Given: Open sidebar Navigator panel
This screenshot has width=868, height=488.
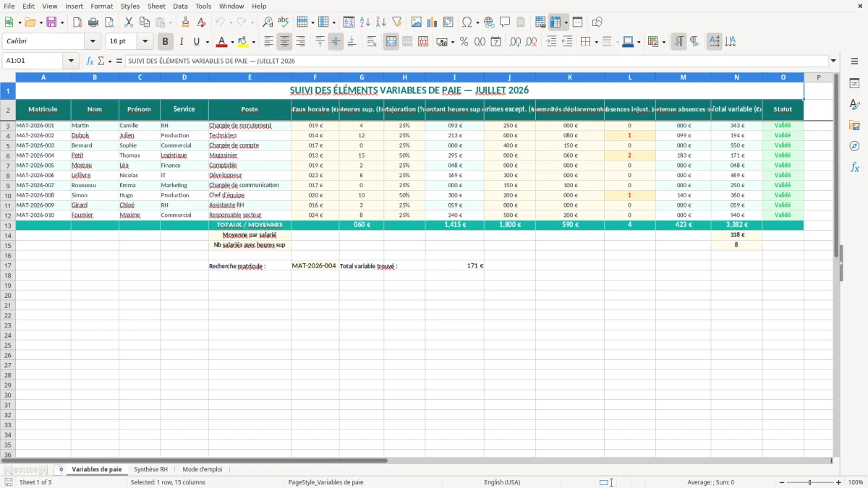Looking at the screenshot, I should [854, 146].
